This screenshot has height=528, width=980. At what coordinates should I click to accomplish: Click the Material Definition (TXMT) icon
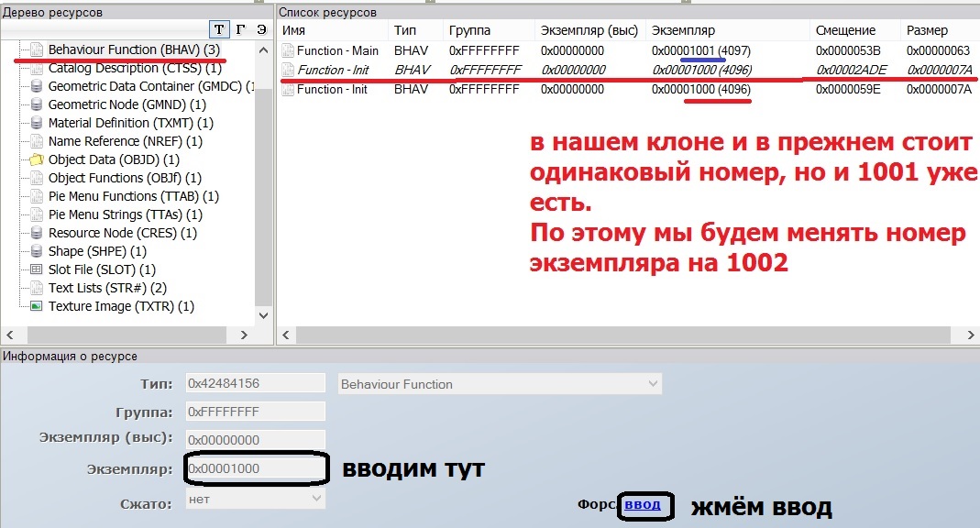pyautogui.click(x=37, y=123)
